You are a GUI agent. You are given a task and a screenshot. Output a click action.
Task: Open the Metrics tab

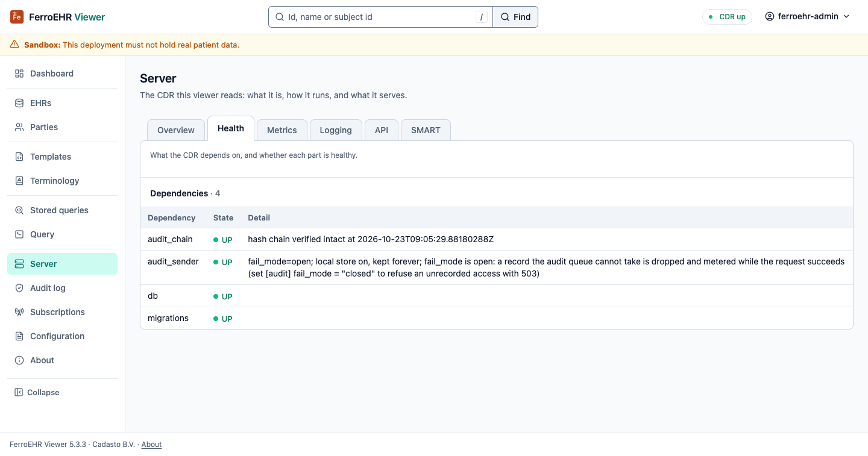coord(282,130)
